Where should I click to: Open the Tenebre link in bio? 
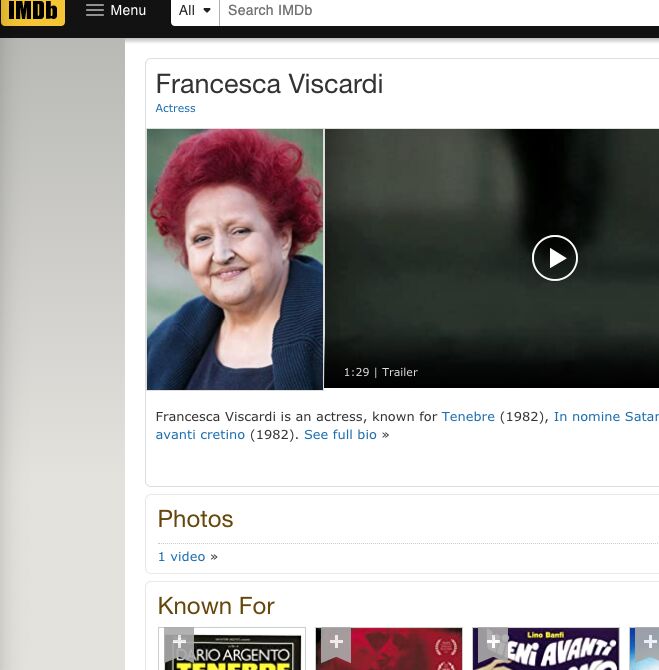pyautogui.click(x=468, y=416)
